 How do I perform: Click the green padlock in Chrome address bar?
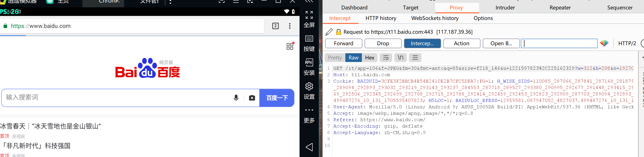[x=5, y=26]
